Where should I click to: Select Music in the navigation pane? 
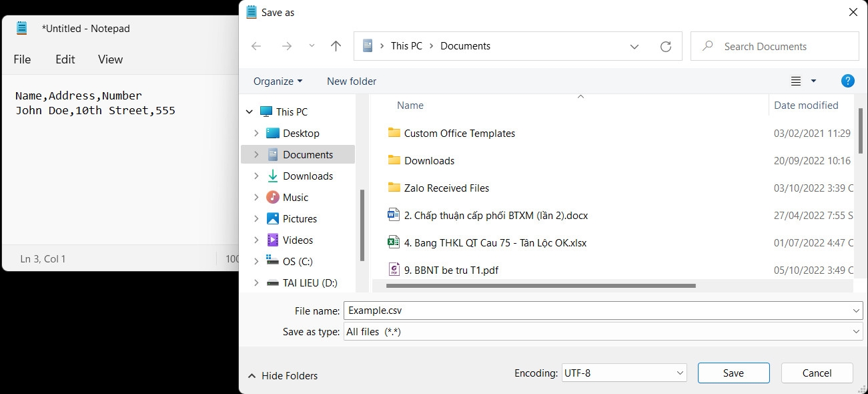click(x=296, y=197)
